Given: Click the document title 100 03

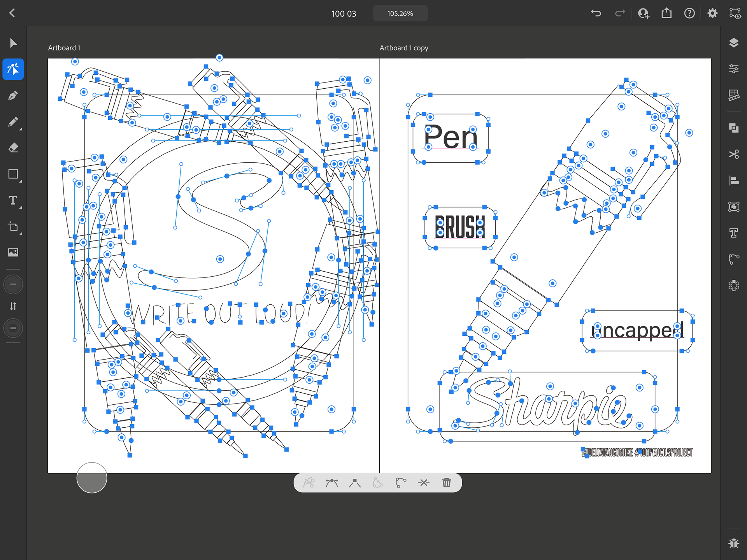Looking at the screenshot, I should 344,14.
